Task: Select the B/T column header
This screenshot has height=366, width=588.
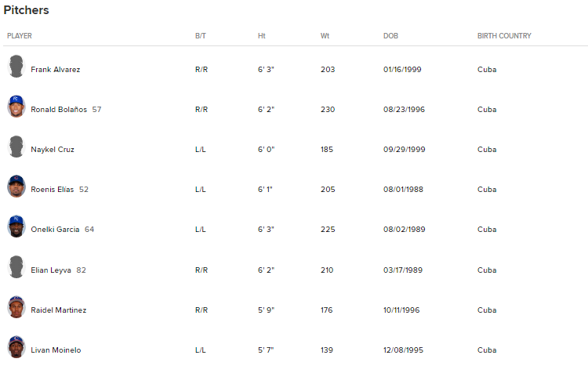Action: [x=201, y=36]
